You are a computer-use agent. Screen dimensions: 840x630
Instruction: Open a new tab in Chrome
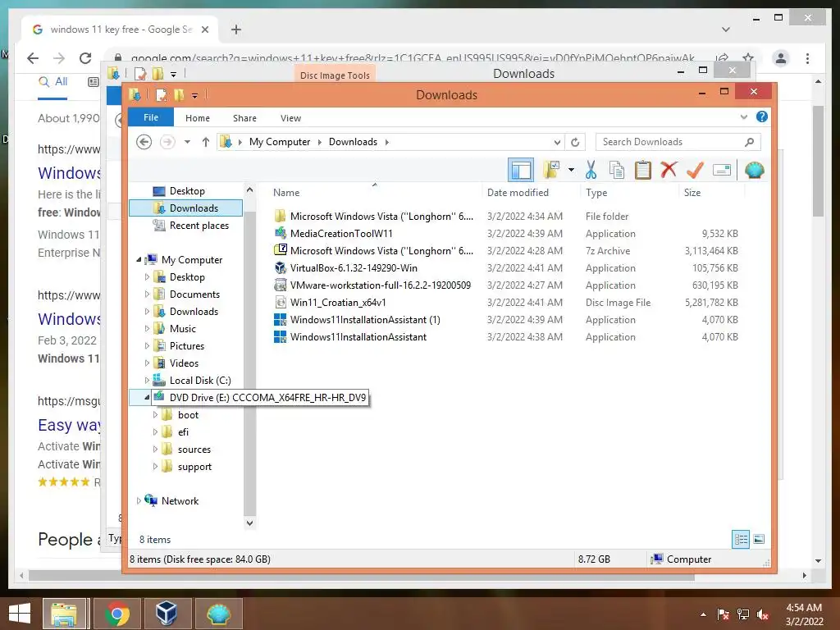point(235,30)
